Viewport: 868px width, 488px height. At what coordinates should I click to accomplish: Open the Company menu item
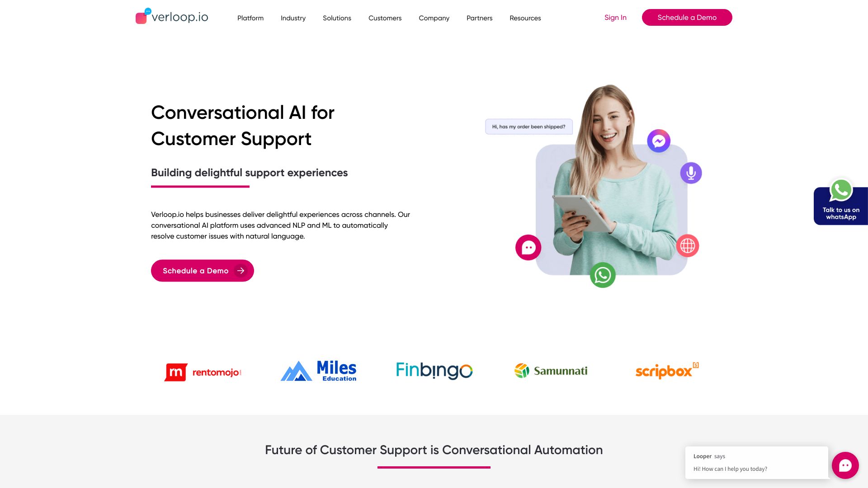click(x=434, y=18)
